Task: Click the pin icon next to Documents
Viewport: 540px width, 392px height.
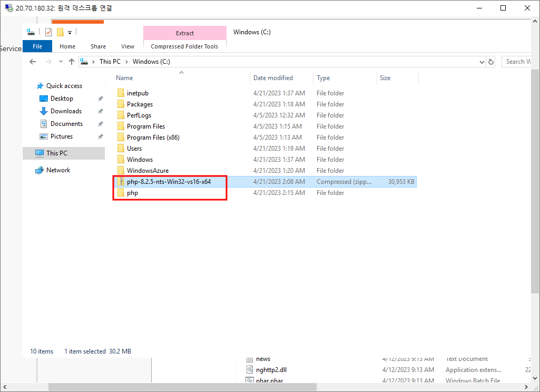Action: [x=100, y=124]
